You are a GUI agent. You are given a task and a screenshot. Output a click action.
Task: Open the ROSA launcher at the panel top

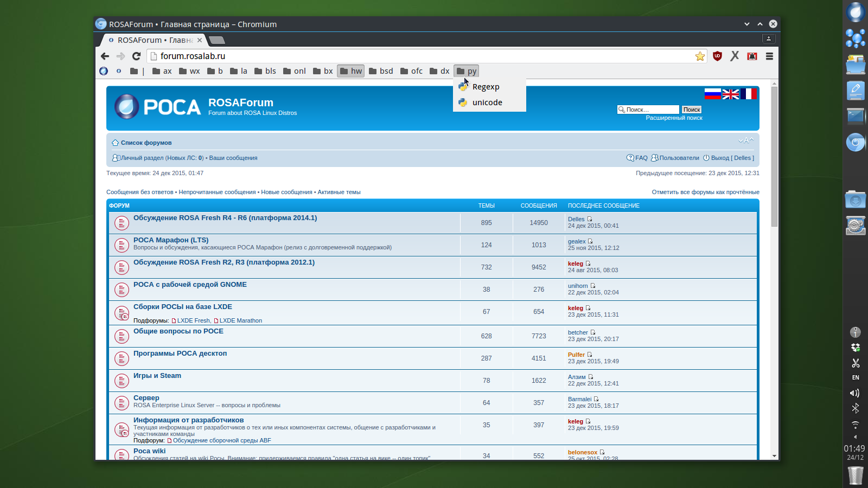[x=856, y=12]
